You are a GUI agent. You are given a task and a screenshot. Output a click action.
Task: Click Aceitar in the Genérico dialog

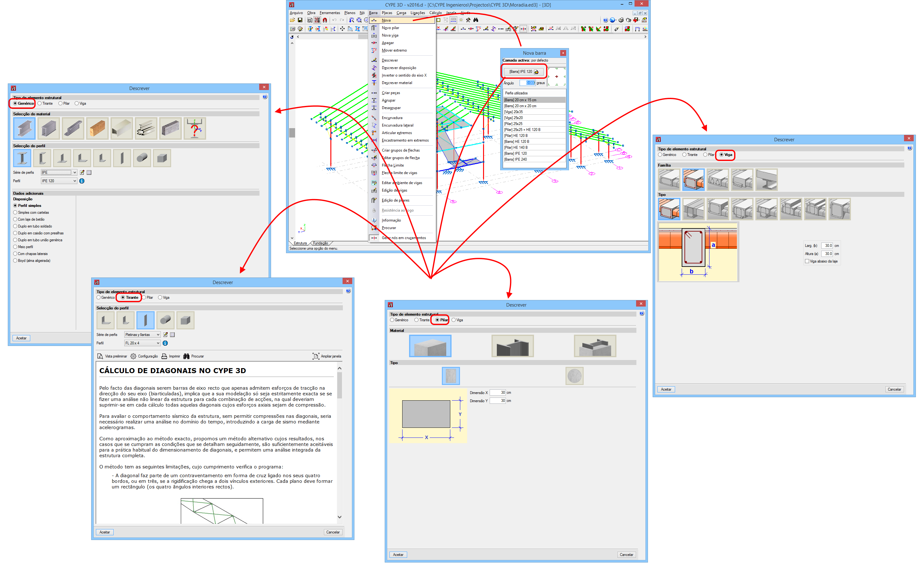tap(21, 338)
